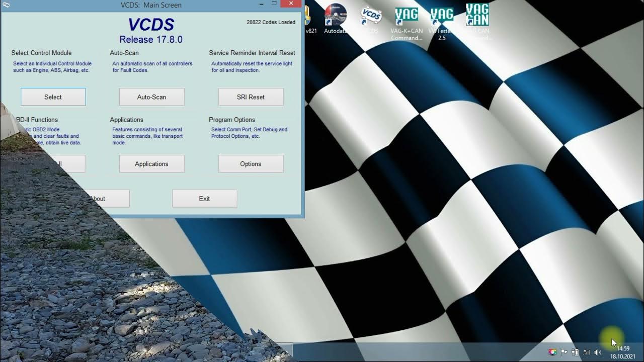The height and width of the screenshot is (362, 644).
Task: Click 'Select an Individual Control Module' description
Action: 52,67
